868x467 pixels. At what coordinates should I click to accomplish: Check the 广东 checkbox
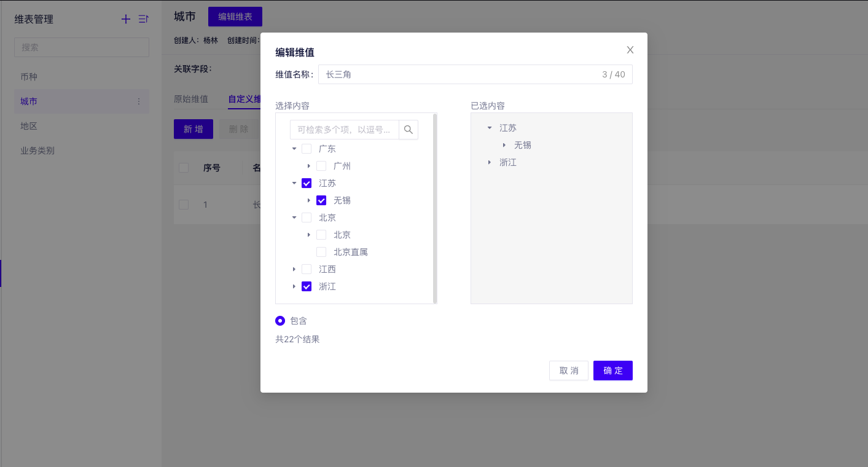tap(307, 149)
